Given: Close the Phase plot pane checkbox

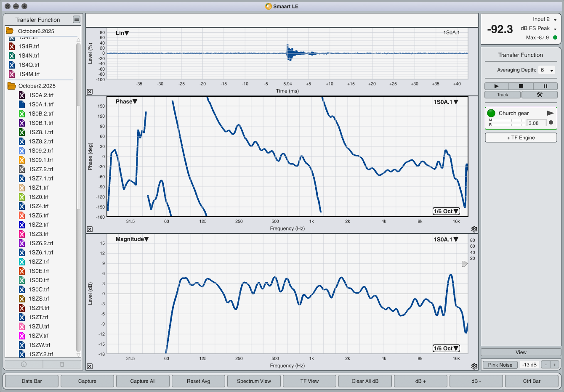Looking at the screenshot, I should click(90, 229).
